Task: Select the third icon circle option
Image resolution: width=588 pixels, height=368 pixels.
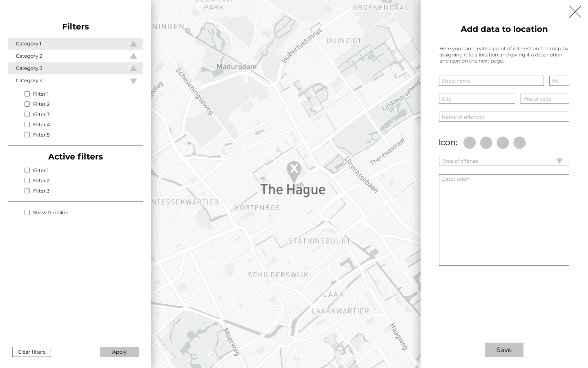Action: 503,143
